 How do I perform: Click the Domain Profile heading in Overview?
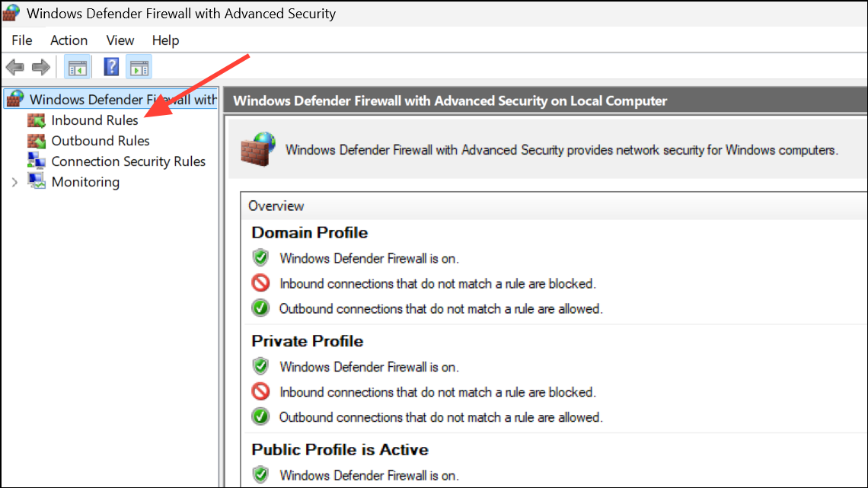[309, 233]
